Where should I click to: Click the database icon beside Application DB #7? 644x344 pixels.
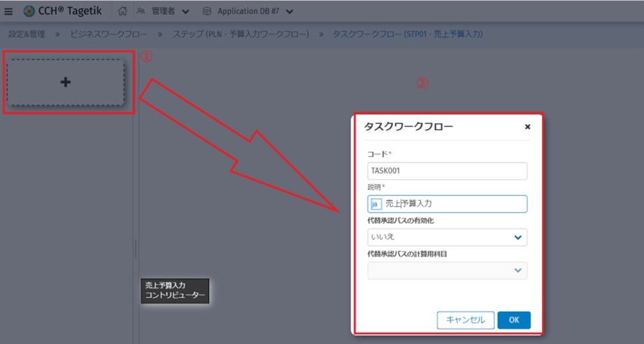click(206, 11)
